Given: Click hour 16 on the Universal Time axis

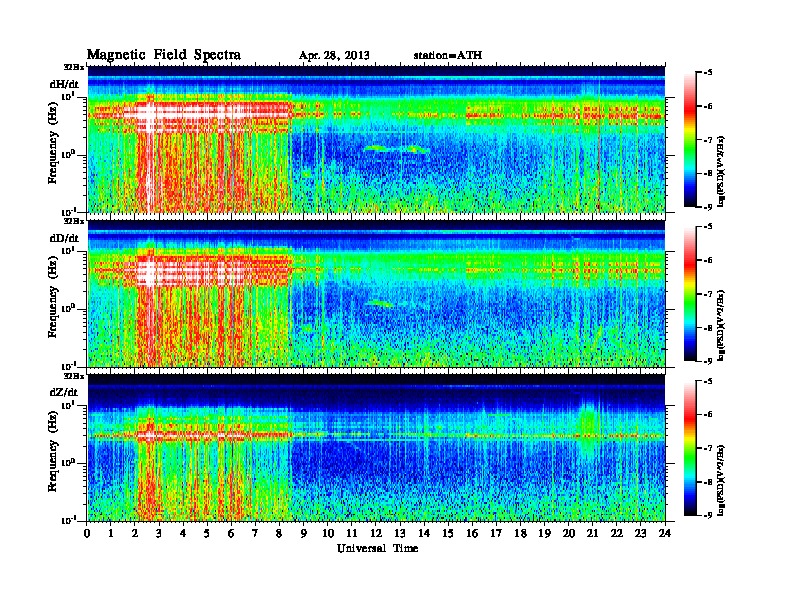Looking at the screenshot, I should (472, 533).
